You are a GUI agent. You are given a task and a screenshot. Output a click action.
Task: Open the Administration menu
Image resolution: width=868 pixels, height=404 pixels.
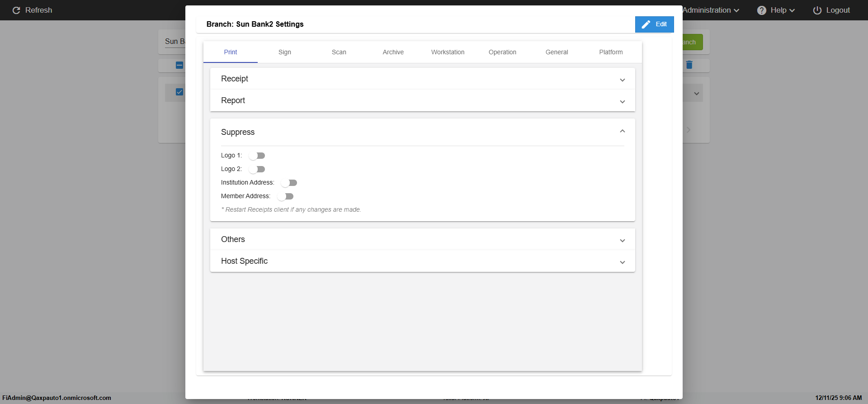[x=710, y=10]
